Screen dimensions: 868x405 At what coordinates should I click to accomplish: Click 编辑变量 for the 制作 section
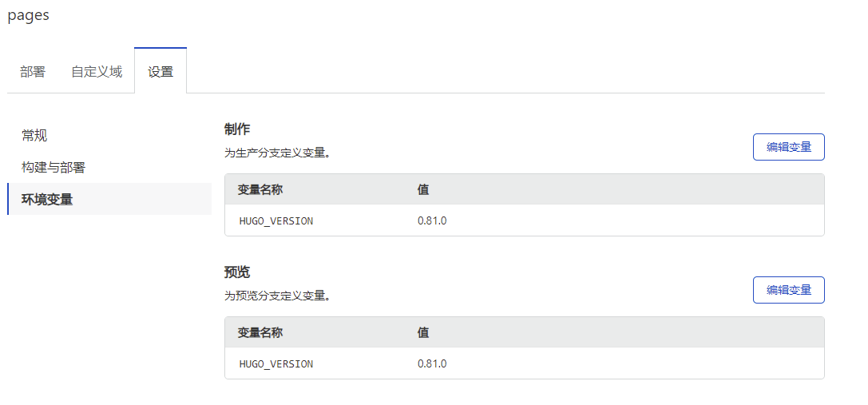tap(788, 147)
